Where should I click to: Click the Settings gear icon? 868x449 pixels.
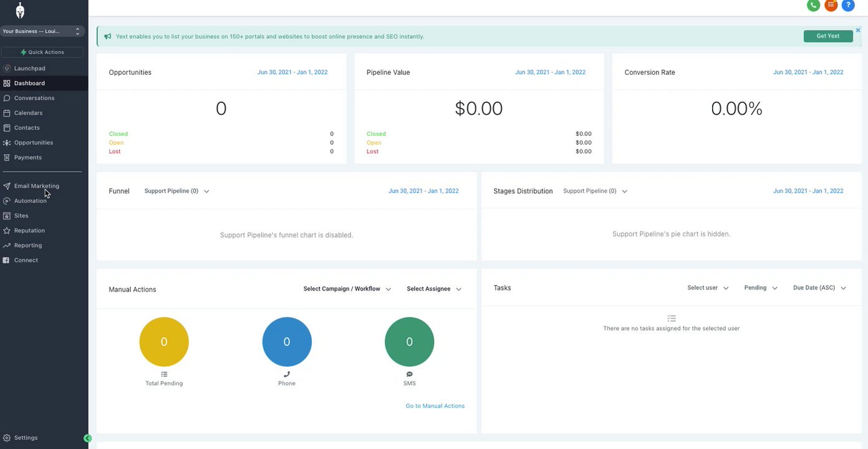tap(7, 438)
